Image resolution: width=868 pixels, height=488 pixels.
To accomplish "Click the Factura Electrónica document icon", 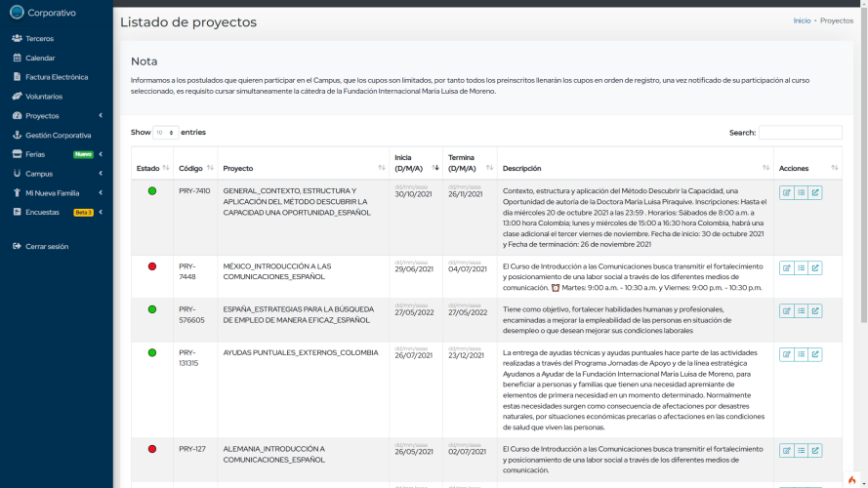I will 17,77.
